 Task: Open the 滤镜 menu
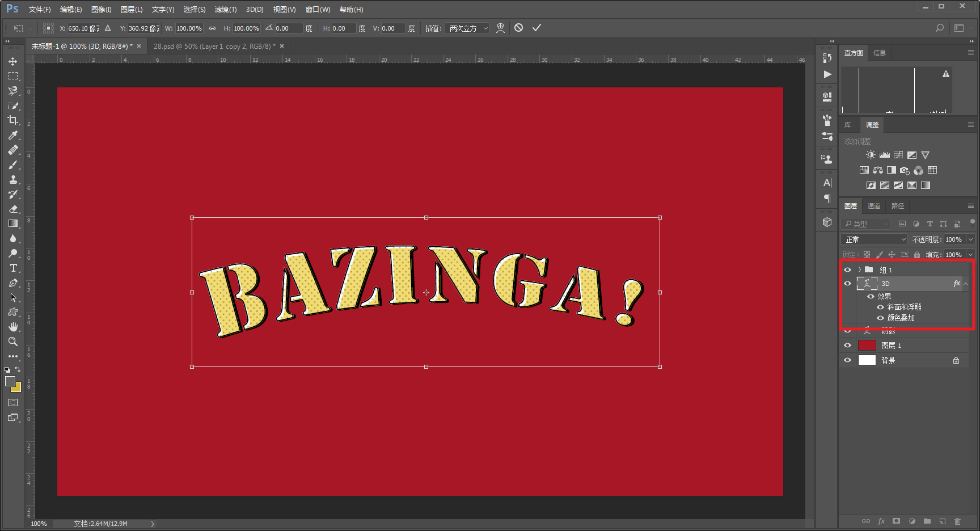tap(225, 10)
